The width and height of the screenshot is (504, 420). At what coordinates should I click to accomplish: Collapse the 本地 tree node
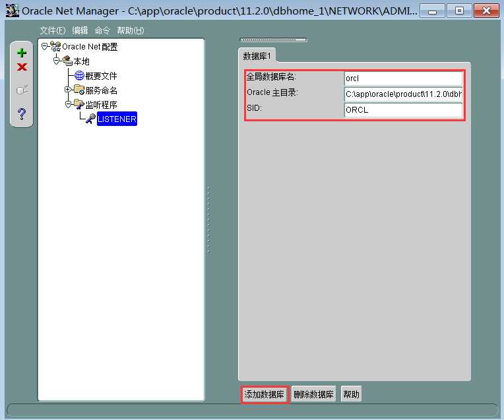point(56,61)
